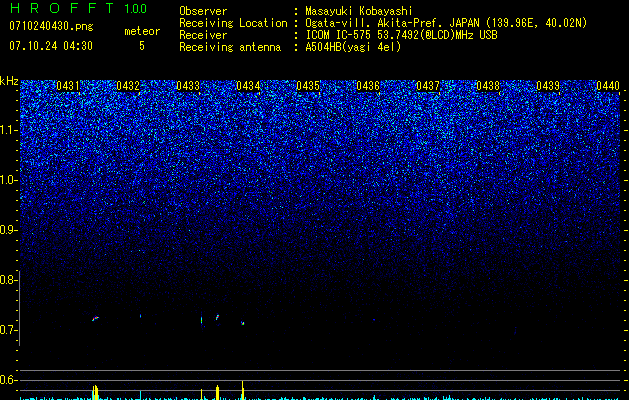
Task: Click the 'Receiving antenna' field label
Action: pos(230,47)
